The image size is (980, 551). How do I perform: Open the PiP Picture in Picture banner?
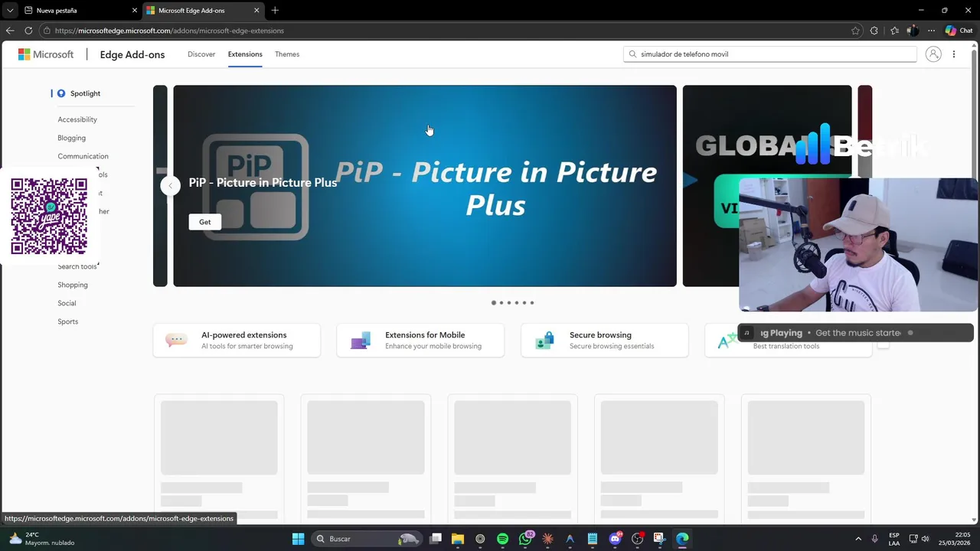[425, 186]
